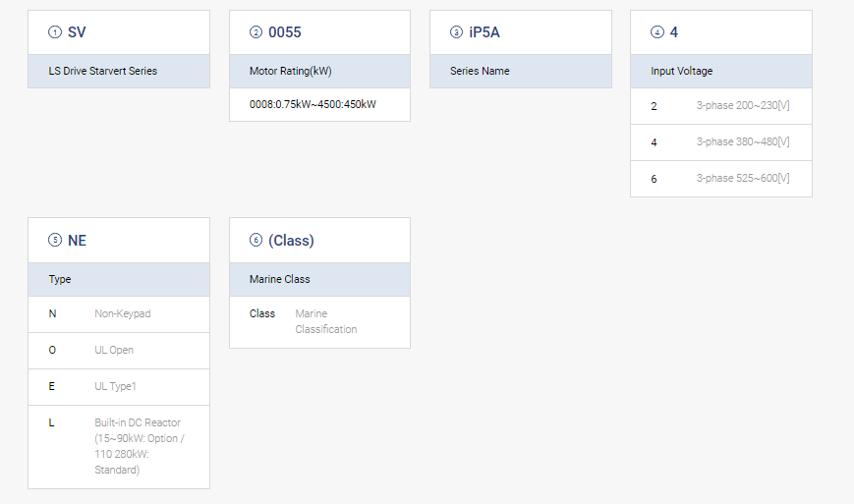
Task: Click the Marine Classification entry
Action: tap(325, 321)
